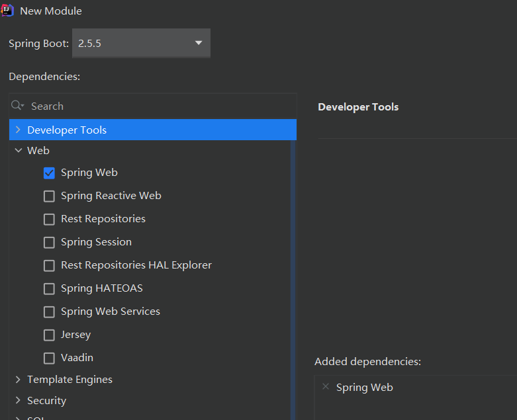
Task: Collapse the Web category chevron
Action: (x=18, y=151)
